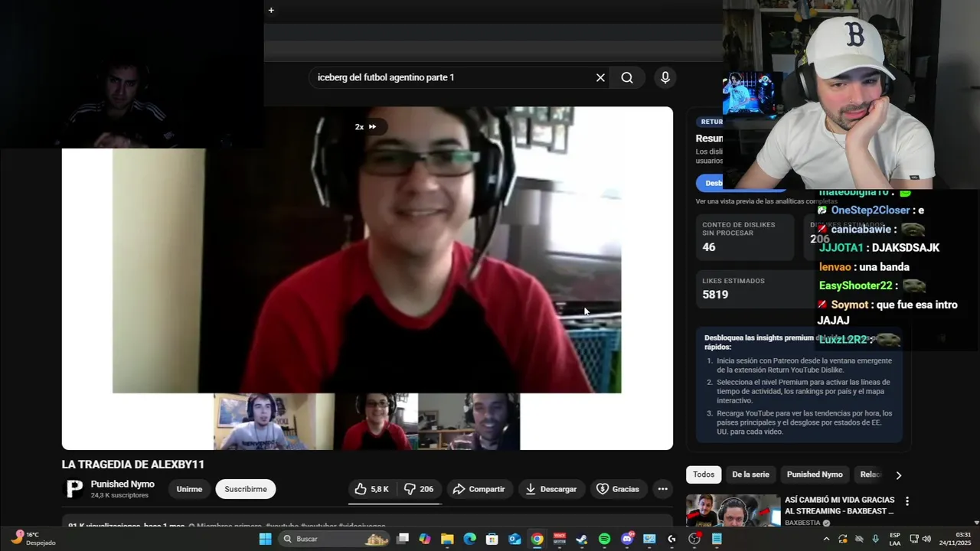This screenshot has width=980, height=551.
Task: Click the video title LA TRAGEDIA DE ALEXBY11
Action: (133, 465)
